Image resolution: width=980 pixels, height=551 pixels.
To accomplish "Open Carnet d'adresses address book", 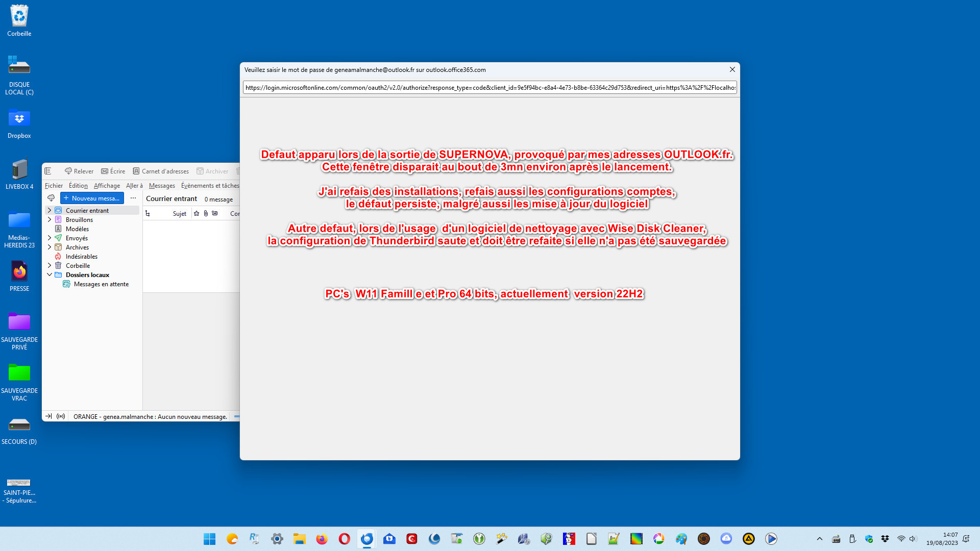I will point(161,171).
